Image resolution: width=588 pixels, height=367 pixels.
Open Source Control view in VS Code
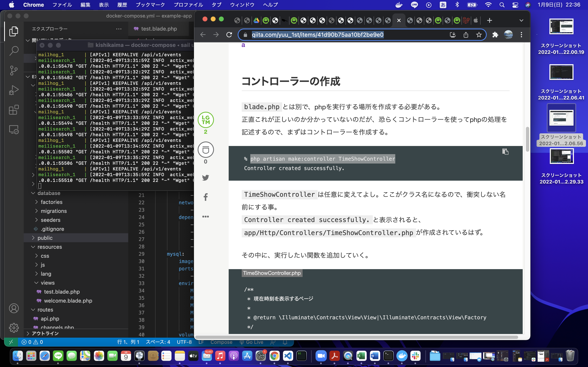click(14, 70)
